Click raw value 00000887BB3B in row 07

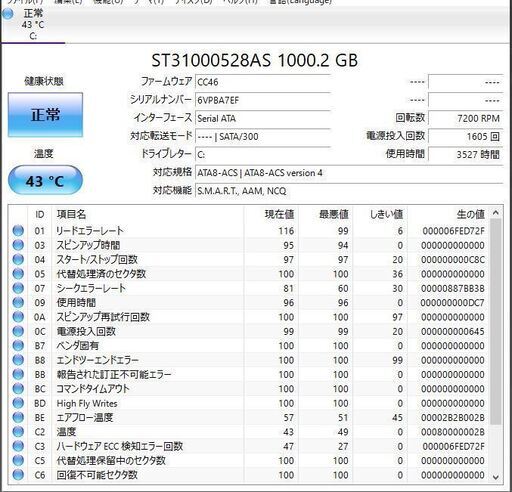point(453,288)
